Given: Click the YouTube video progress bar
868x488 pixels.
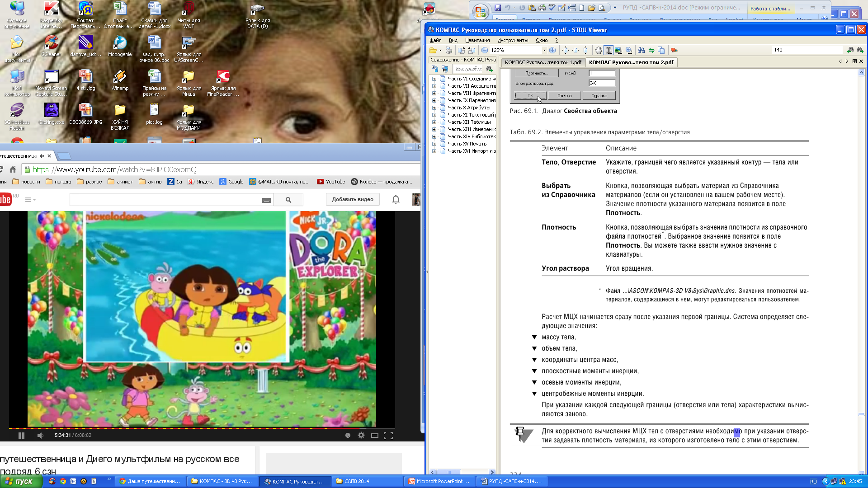Looking at the screenshot, I should coord(202,428).
